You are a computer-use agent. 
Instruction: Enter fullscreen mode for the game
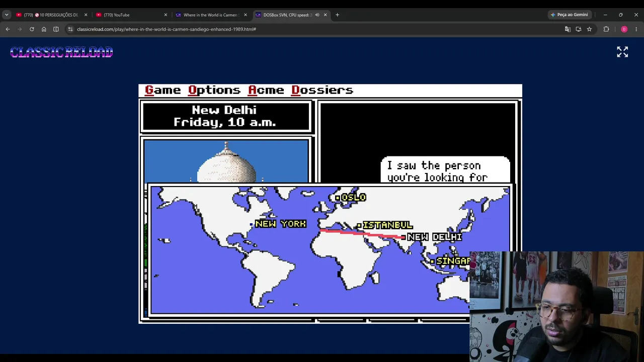[x=622, y=52]
